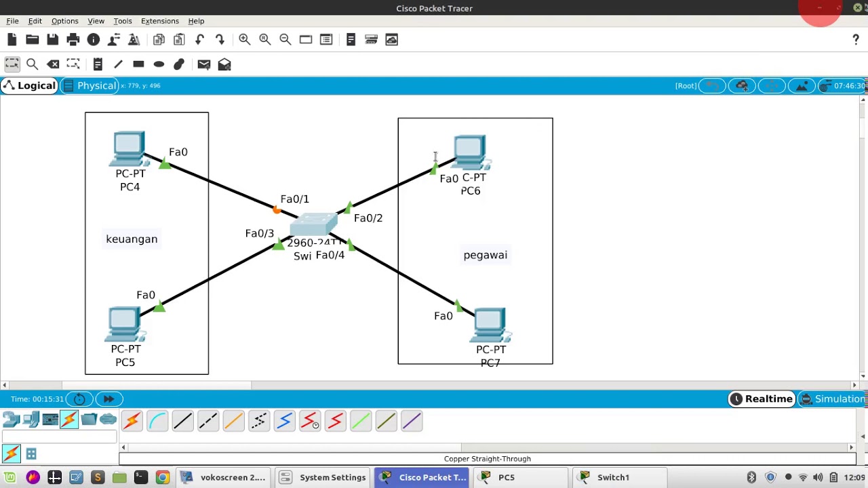Activate the Inspect magnifier tool
Image resolution: width=868 pixels, height=488 pixels.
32,64
